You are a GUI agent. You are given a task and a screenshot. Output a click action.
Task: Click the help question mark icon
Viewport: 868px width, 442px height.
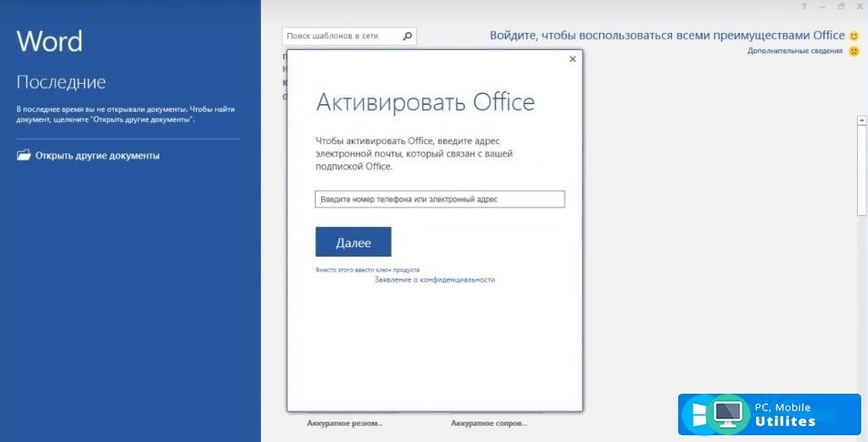tap(804, 7)
